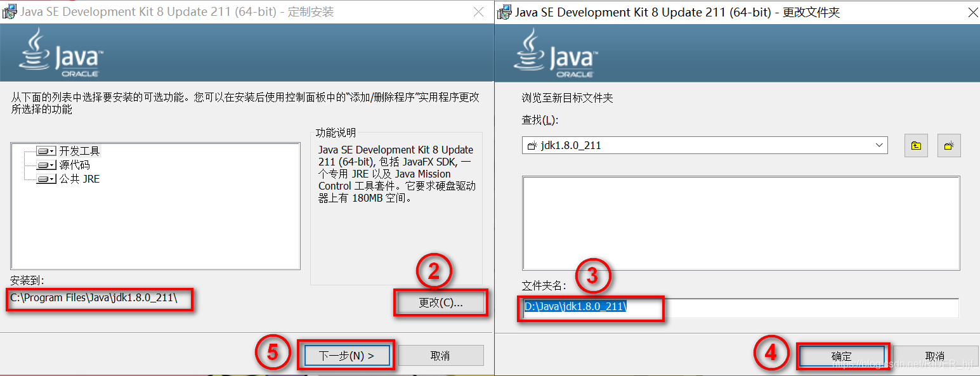Open the 开发工具 feature drive dropdown icon
Screen dimensions: 980x376
46,152
